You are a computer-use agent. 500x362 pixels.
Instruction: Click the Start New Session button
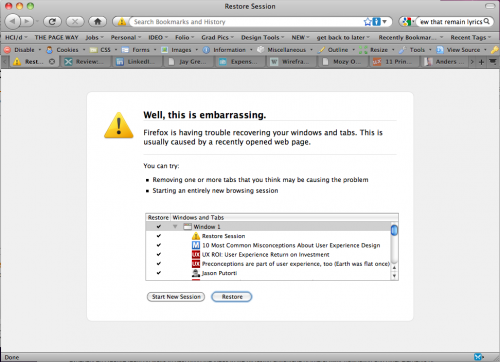point(176,297)
